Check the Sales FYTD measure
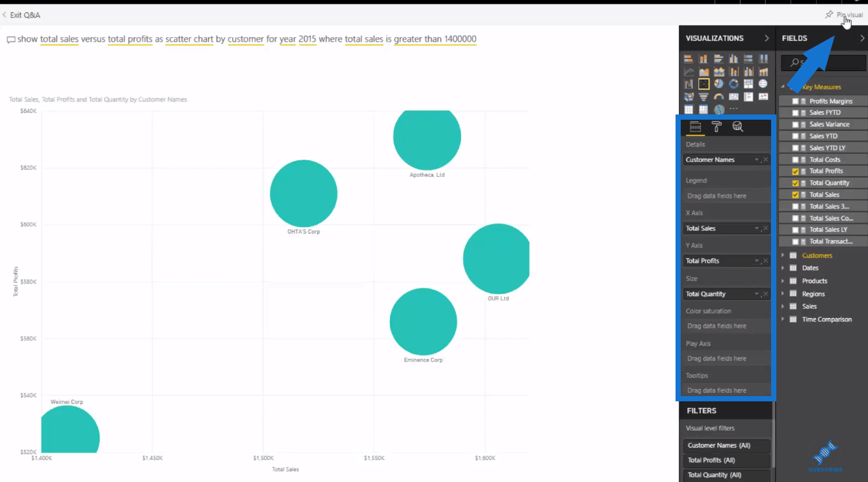The image size is (868, 482). [x=796, y=113]
